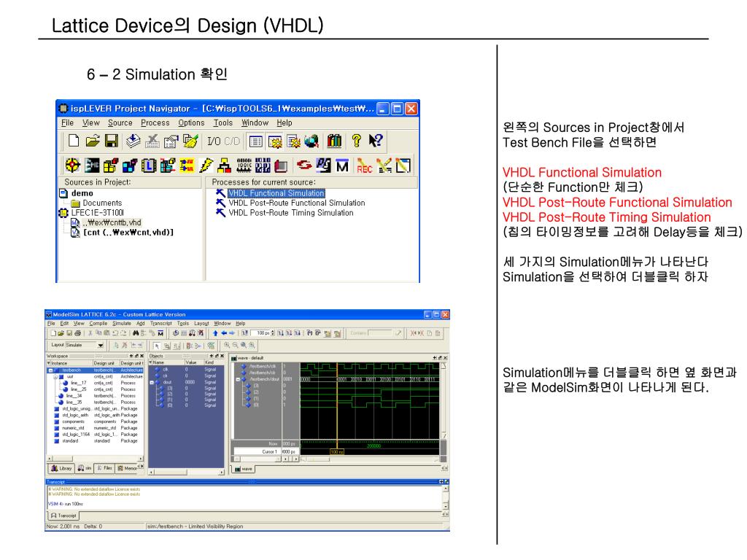The height and width of the screenshot is (560, 747).
Task: Open the Layout Simulate dropdown in ModelSim
Action: tap(101, 345)
